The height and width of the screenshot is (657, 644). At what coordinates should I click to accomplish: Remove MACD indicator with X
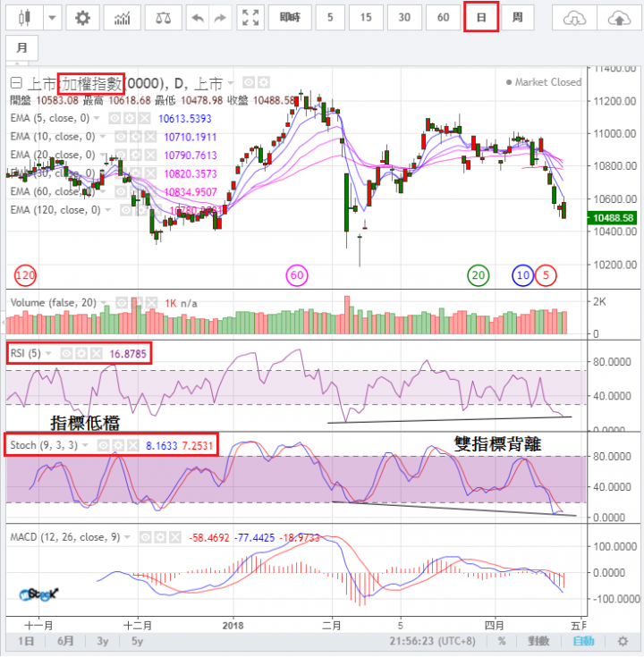[x=175, y=537]
